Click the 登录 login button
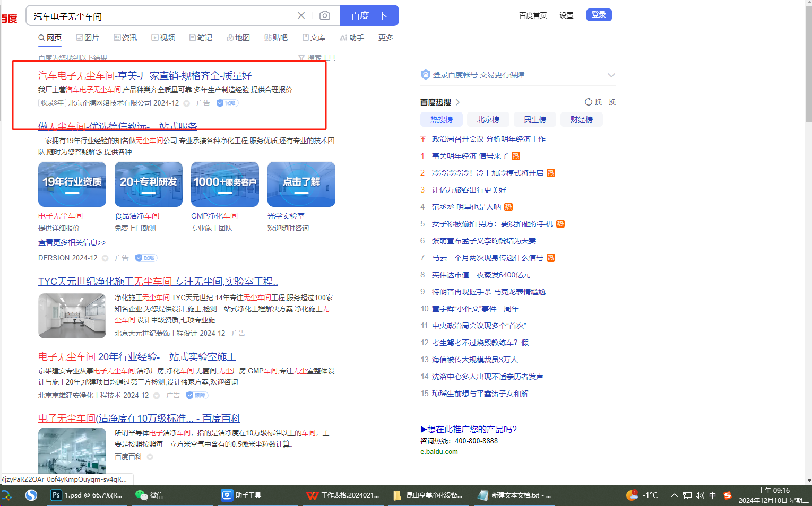This screenshot has height=506, width=812. 599,15
